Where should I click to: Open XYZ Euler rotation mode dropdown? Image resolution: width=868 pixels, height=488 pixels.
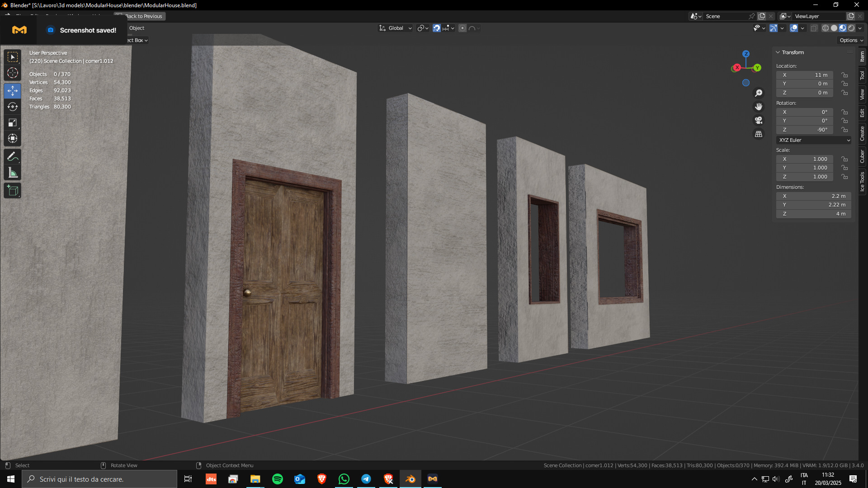814,140
